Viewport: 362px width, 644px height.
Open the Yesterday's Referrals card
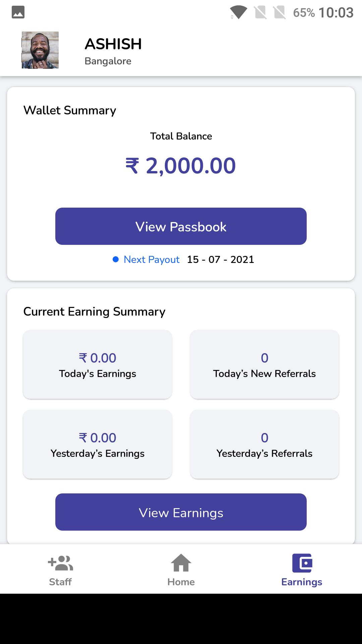264,444
